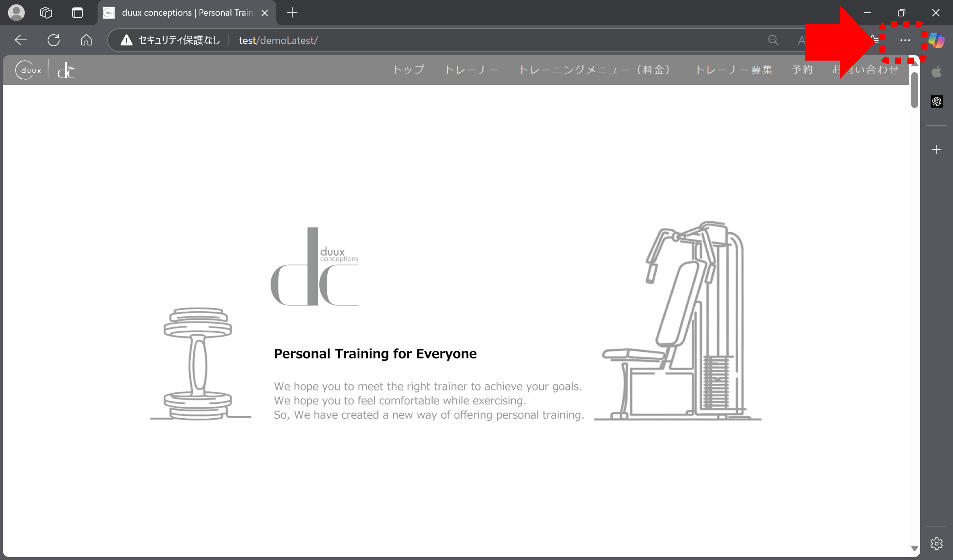The image size is (953, 560).
Task: Click the zoom magnifier icon in the address bar
Action: pos(773,40)
